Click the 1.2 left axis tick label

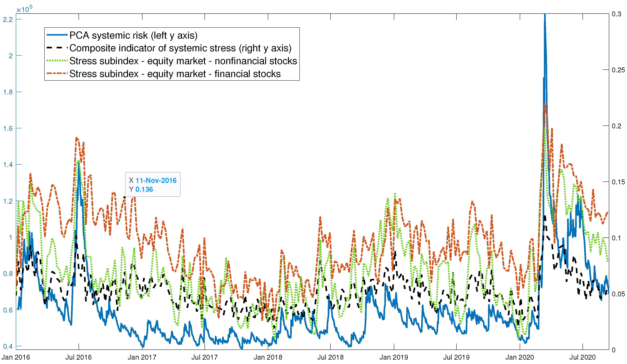(x=8, y=201)
